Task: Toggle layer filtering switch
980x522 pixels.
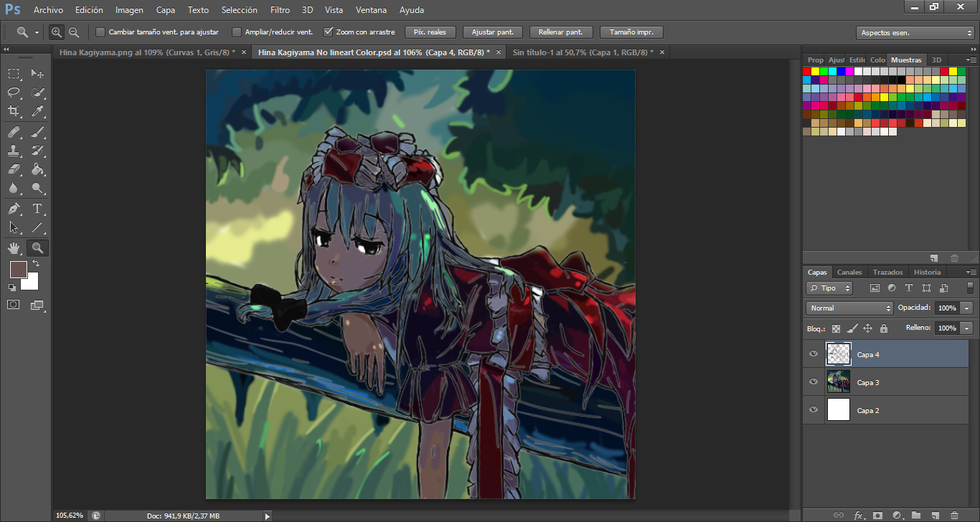Action: [971, 288]
